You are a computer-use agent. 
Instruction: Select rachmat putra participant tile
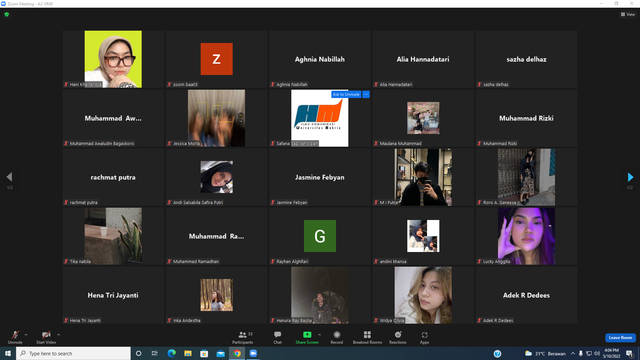point(113,177)
